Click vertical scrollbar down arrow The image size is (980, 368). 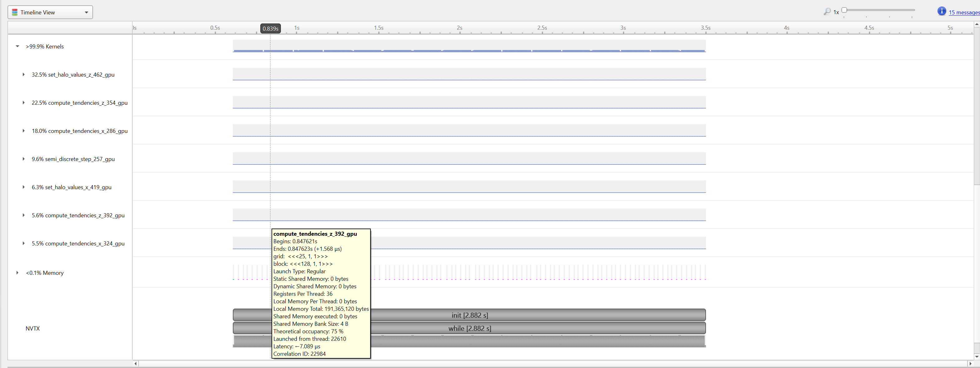point(976,357)
